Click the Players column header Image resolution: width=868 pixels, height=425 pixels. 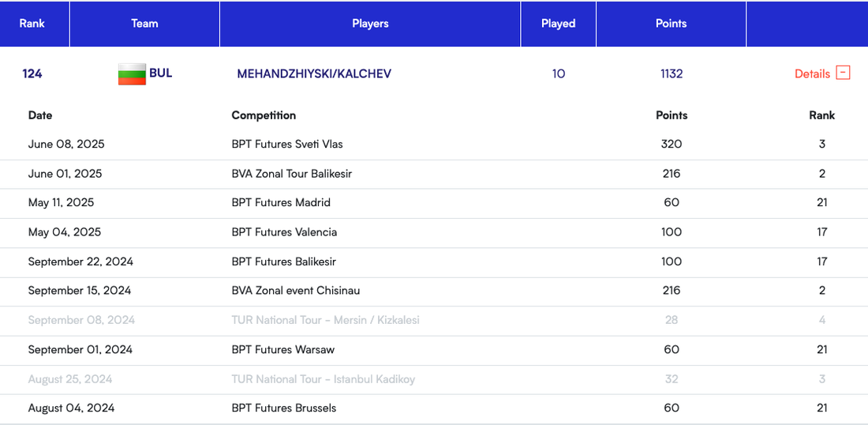[x=370, y=24]
